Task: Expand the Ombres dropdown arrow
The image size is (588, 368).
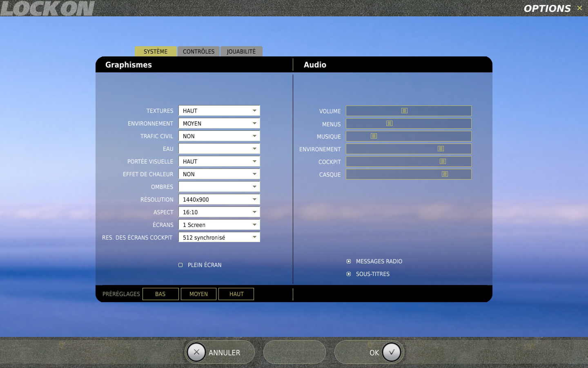Action: (254, 187)
